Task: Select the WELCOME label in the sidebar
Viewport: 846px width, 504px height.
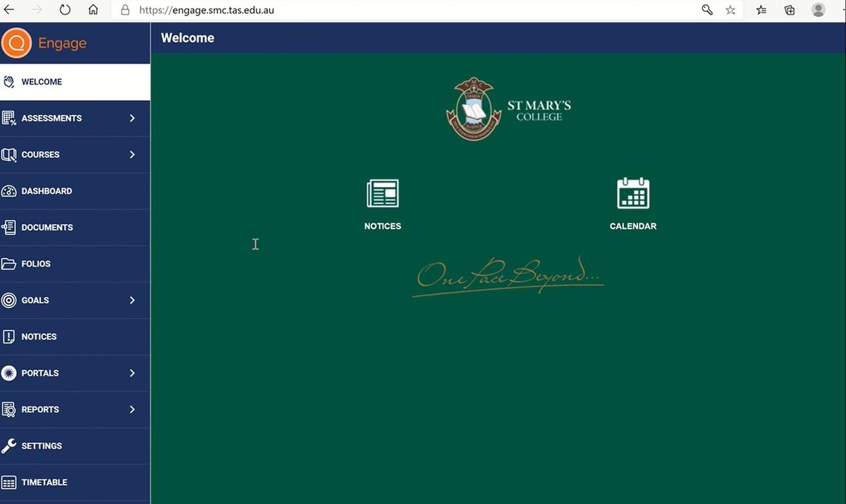Action: coord(42,82)
